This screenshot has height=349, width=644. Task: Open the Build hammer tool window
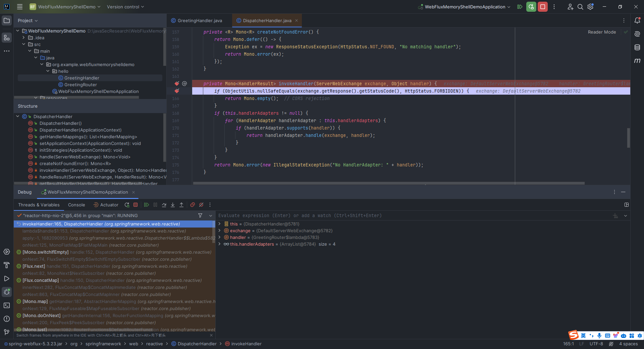(7, 265)
